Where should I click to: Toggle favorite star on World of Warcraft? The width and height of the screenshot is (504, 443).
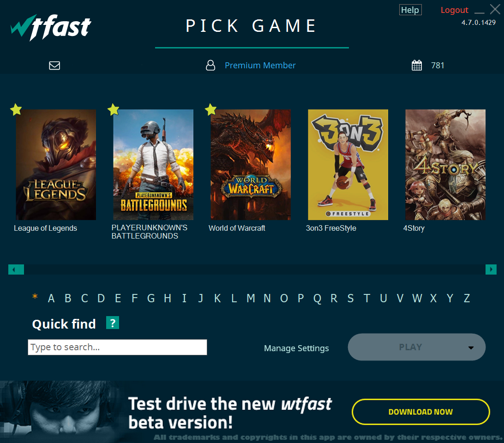[211, 109]
